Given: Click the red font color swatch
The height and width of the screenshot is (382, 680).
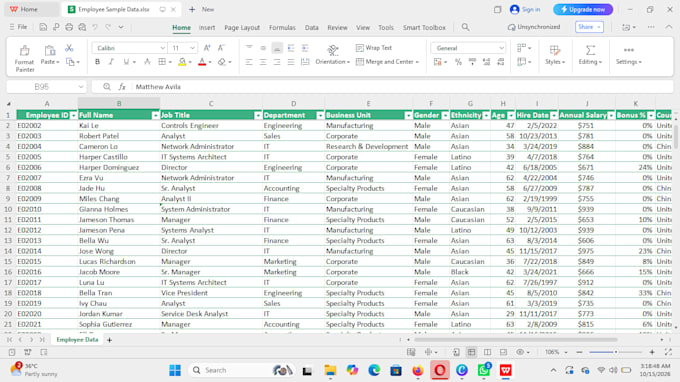Looking at the screenshot, I should coord(202,62).
